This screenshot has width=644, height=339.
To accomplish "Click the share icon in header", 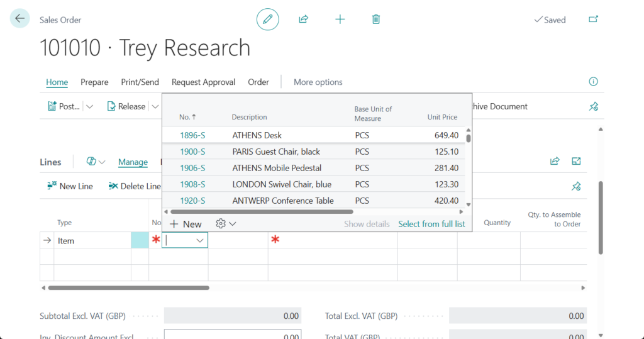I will point(303,19).
